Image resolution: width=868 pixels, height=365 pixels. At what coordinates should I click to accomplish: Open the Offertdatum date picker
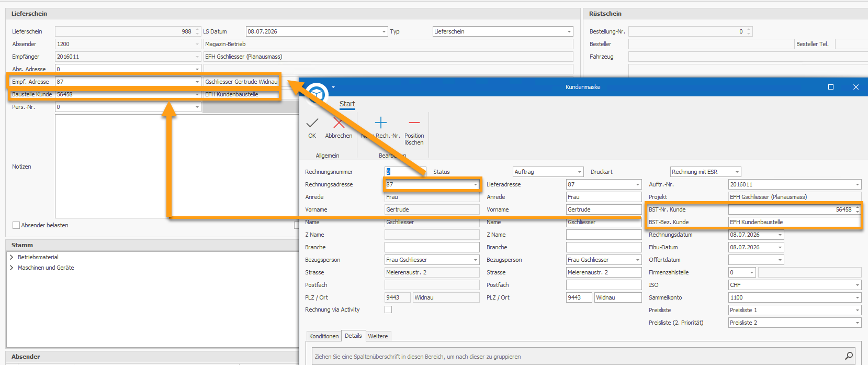pyautogui.click(x=780, y=260)
